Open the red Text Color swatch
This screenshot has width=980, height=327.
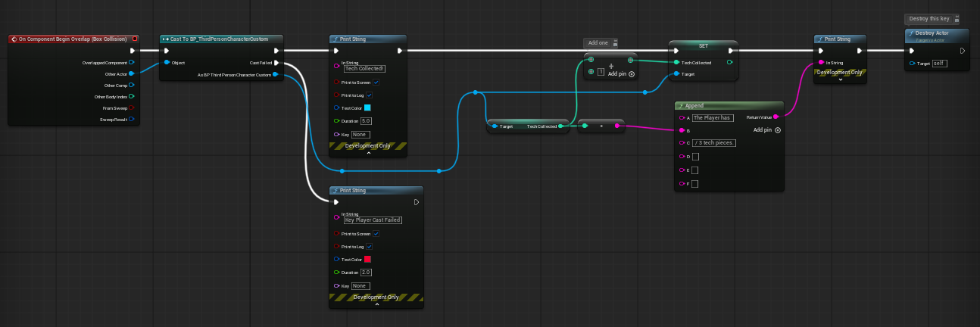(367, 259)
